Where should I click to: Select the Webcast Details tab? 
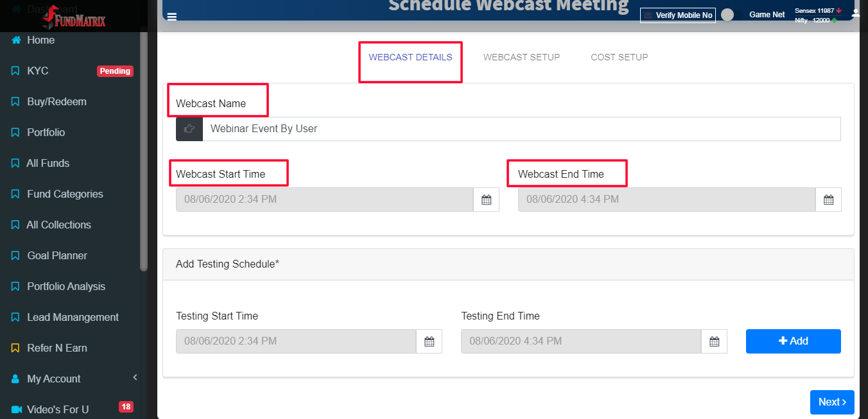[x=410, y=57]
